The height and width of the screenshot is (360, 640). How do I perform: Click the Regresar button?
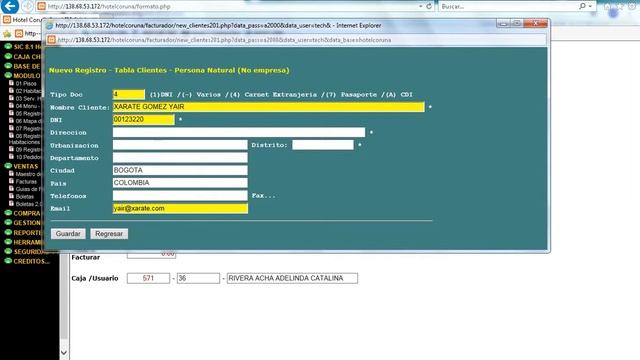click(x=109, y=234)
